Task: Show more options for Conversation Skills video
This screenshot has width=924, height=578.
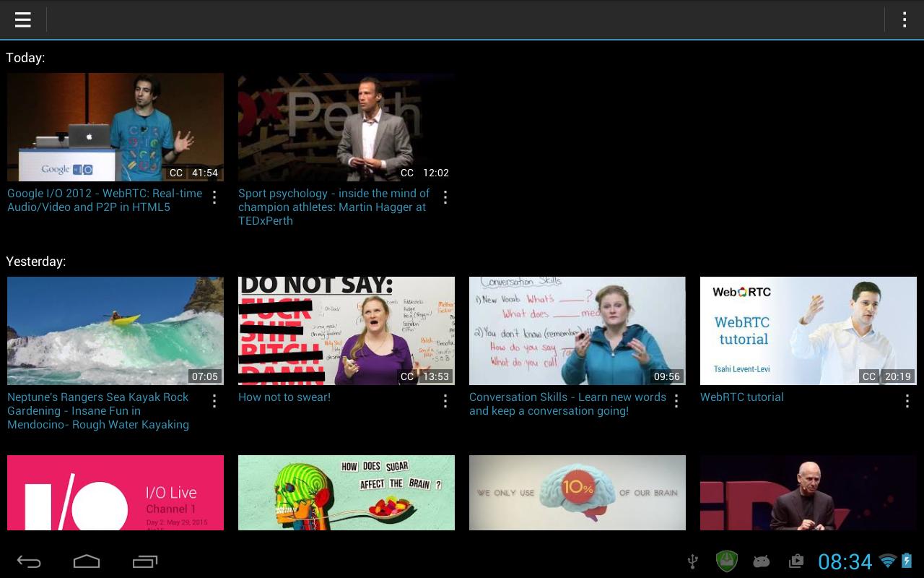Action: (676, 401)
